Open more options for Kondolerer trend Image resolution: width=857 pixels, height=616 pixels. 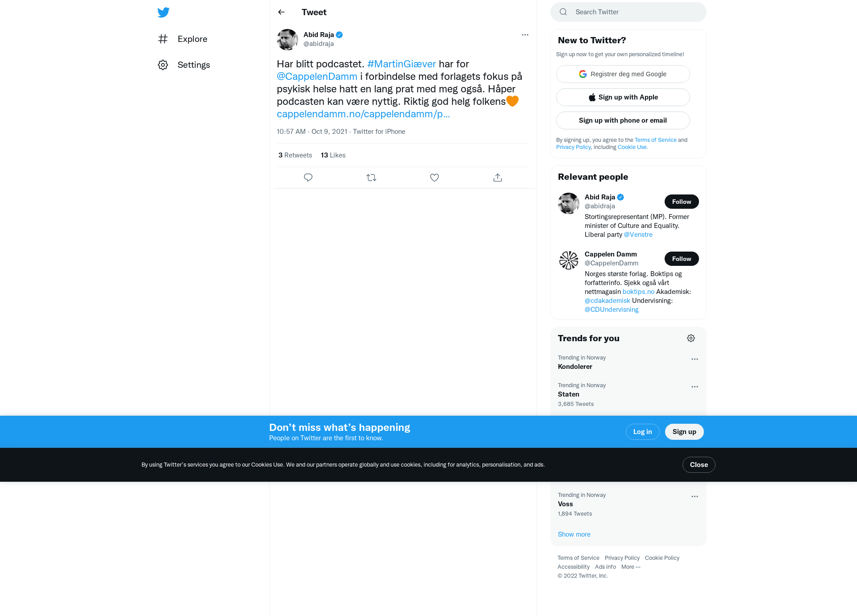(x=695, y=359)
